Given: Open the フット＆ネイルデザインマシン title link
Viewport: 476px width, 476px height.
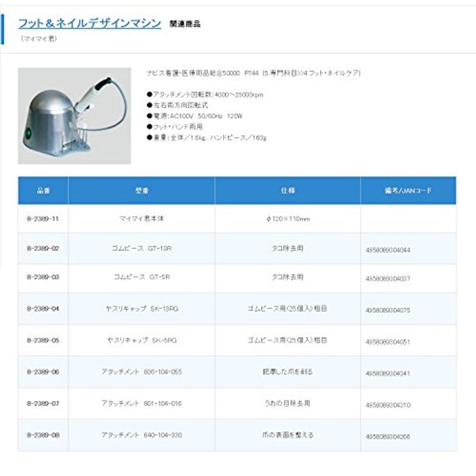Looking at the screenshot, I should pyautogui.click(x=89, y=23).
